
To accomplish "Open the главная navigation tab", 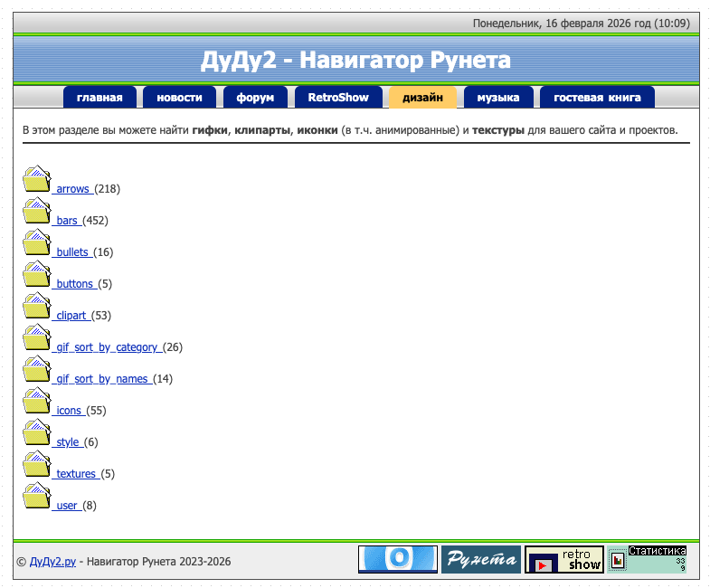I will pyautogui.click(x=99, y=98).
